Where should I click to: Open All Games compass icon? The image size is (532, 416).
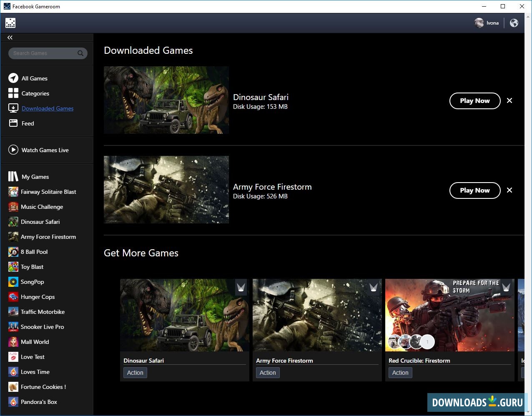[x=13, y=78]
